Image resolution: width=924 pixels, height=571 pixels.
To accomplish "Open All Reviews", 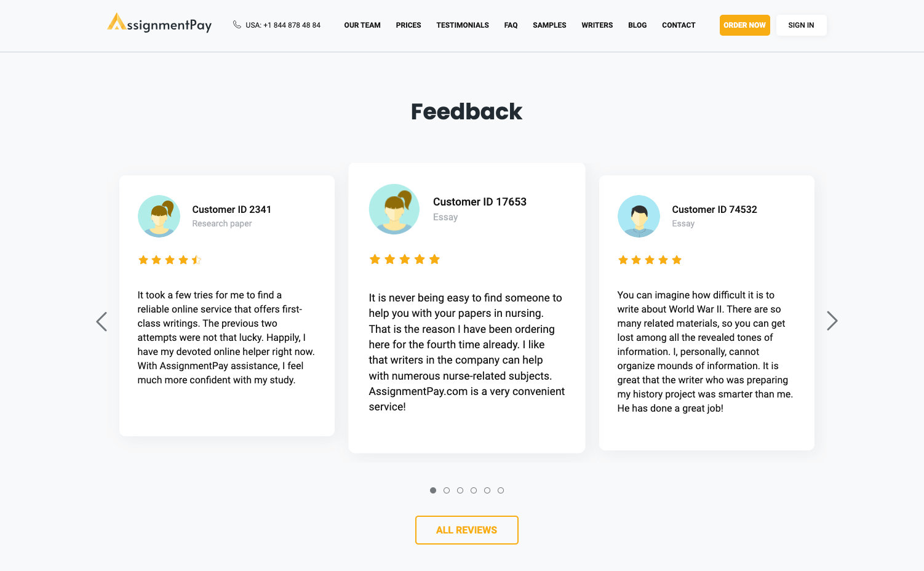I will coord(467,530).
